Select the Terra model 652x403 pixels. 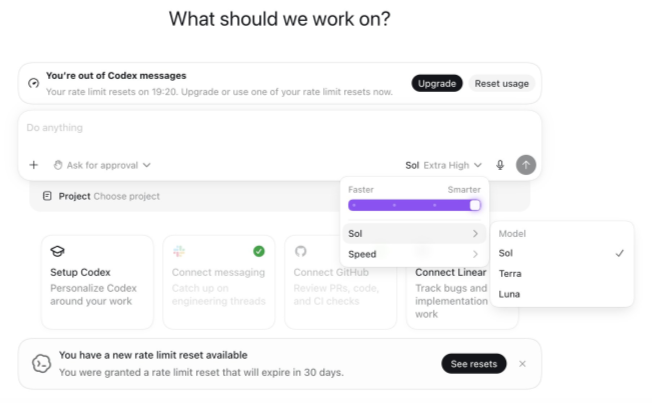click(562, 273)
